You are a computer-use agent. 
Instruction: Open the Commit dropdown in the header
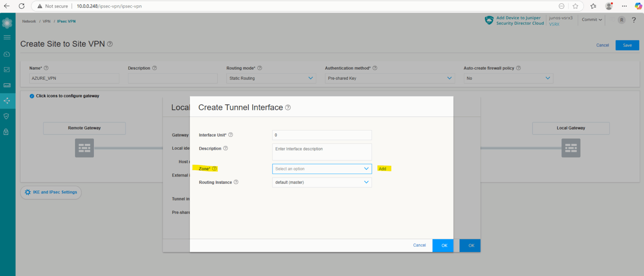click(x=591, y=19)
